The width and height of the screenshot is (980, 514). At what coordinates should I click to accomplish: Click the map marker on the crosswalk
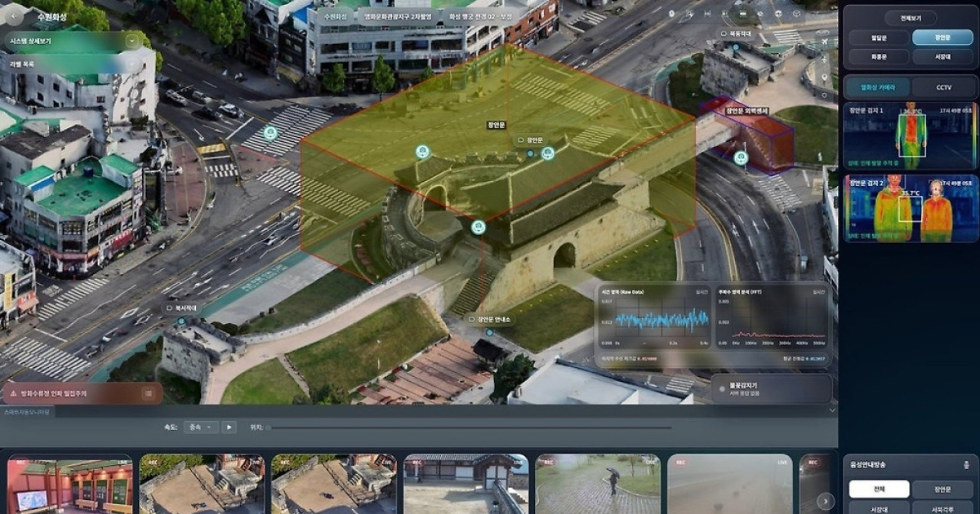click(x=270, y=132)
